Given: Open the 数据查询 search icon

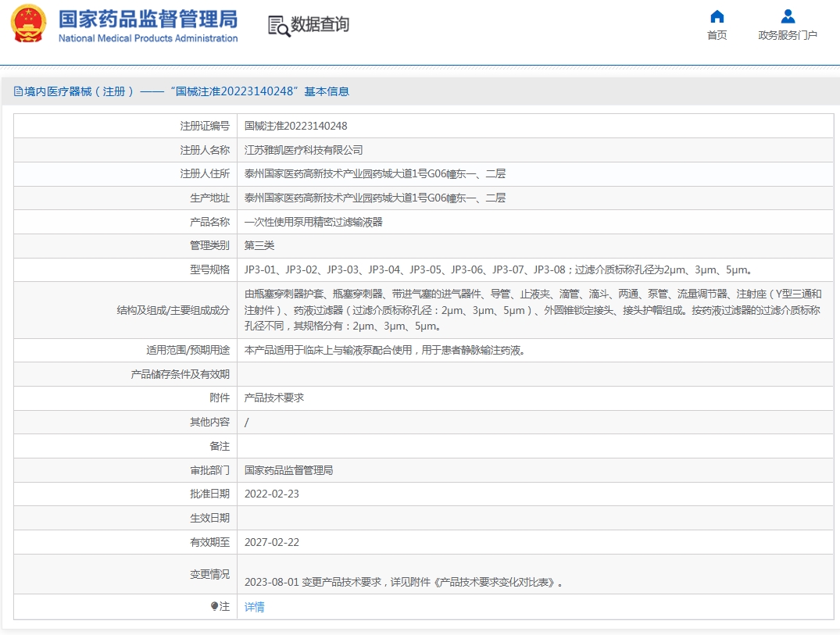Looking at the screenshot, I should [279, 27].
